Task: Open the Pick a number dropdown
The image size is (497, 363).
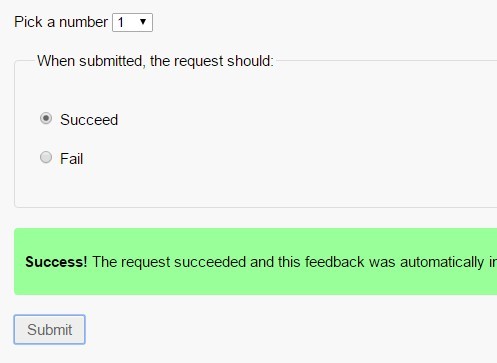Action: [132, 22]
